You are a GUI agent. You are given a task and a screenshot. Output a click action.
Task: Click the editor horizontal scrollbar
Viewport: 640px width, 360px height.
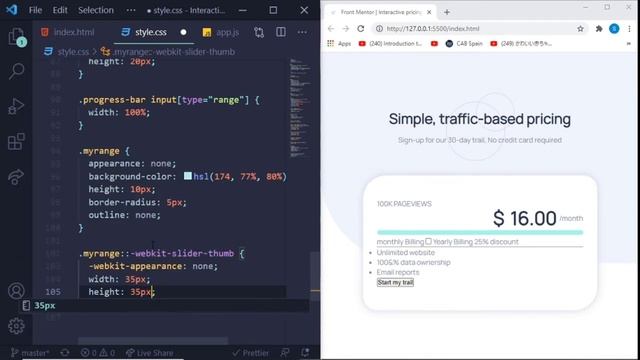153,340
